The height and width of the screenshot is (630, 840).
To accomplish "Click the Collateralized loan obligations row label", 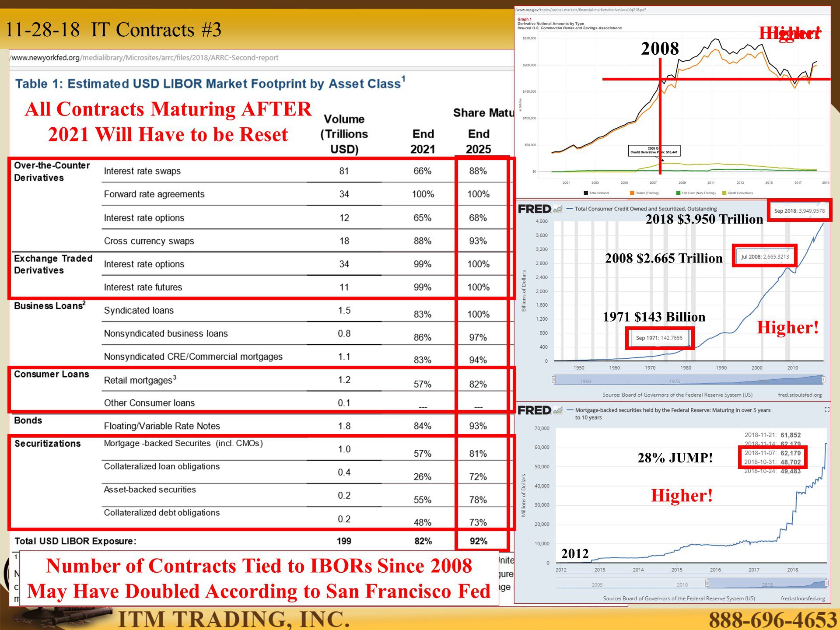I will click(162, 467).
